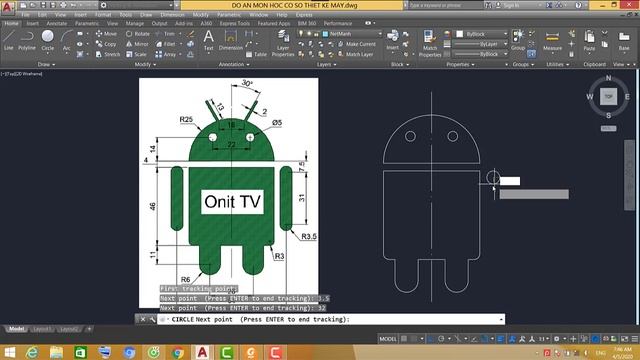This screenshot has width=640, height=360.
Task: Click TOP face of ViewCube
Action: (608, 97)
